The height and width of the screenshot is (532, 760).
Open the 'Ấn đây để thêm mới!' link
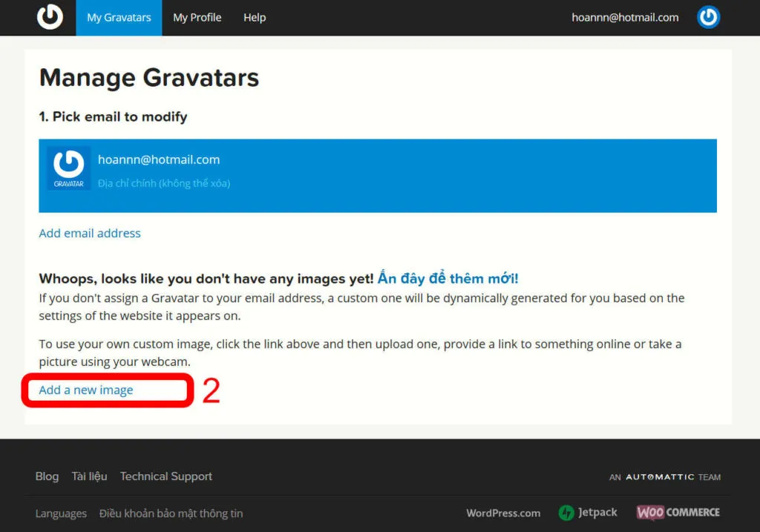click(x=447, y=278)
